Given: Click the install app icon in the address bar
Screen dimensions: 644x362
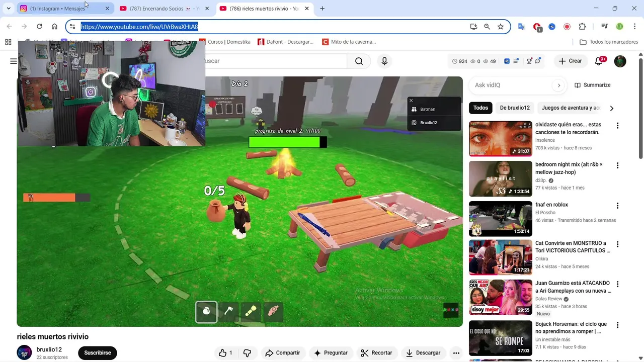Looking at the screenshot, I should (x=473, y=27).
